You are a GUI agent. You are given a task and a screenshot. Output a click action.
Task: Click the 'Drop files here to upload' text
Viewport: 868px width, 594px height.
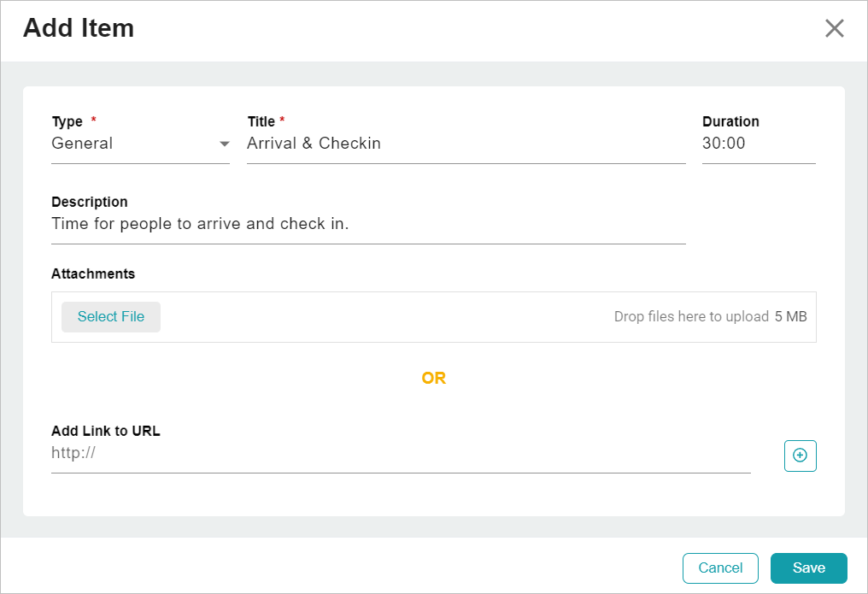pos(691,316)
